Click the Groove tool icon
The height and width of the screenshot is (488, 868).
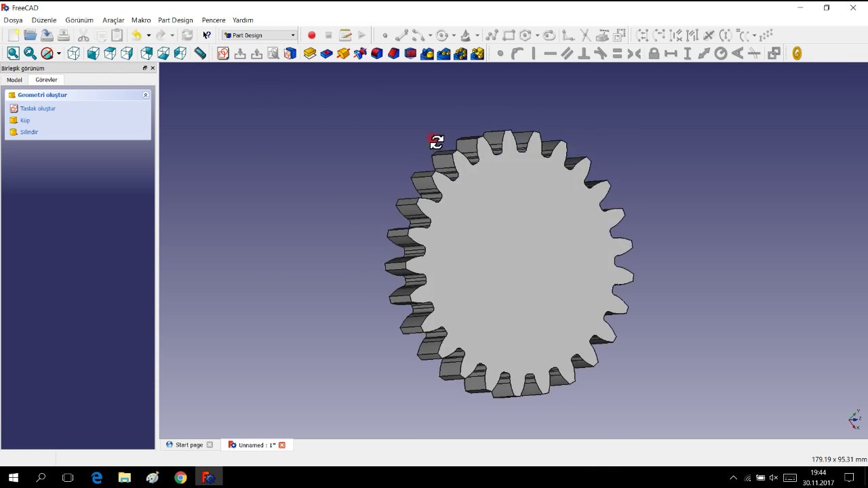(360, 54)
